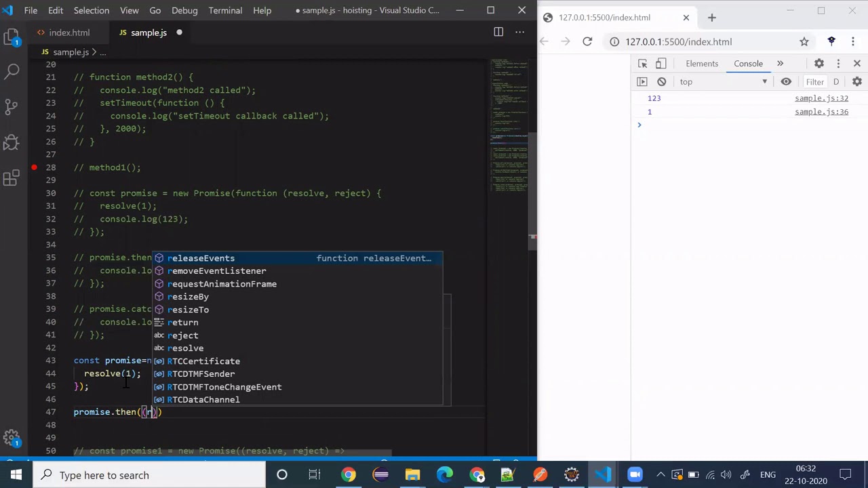Toggle the device toolbar in DevTools
Image resolution: width=868 pixels, height=488 pixels.
(x=661, y=64)
